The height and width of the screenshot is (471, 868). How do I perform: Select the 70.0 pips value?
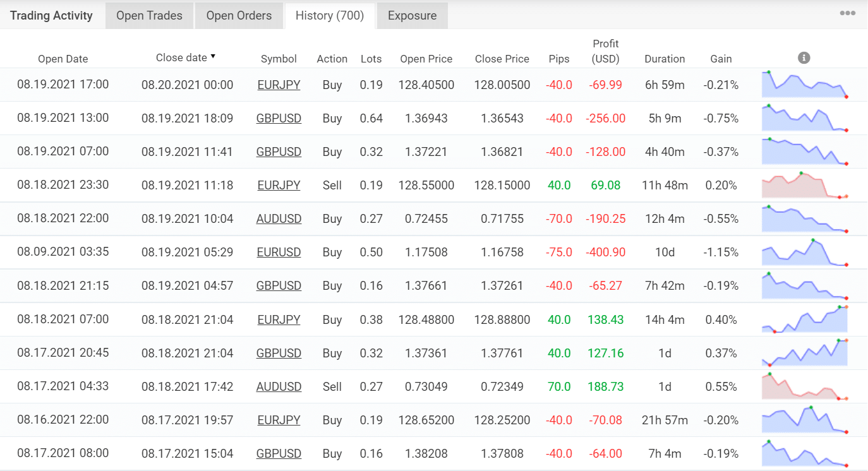[x=559, y=386]
